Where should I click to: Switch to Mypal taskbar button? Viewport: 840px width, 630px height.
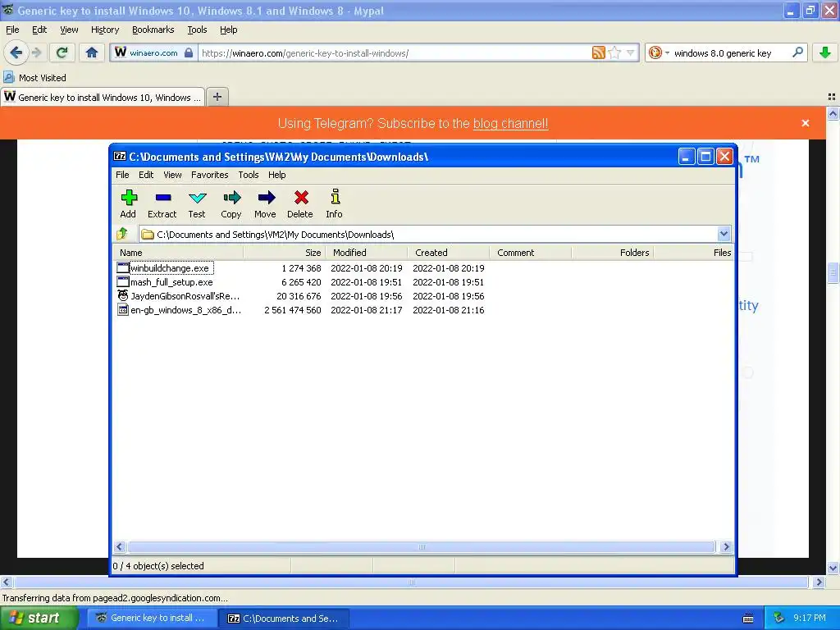(x=151, y=618)
